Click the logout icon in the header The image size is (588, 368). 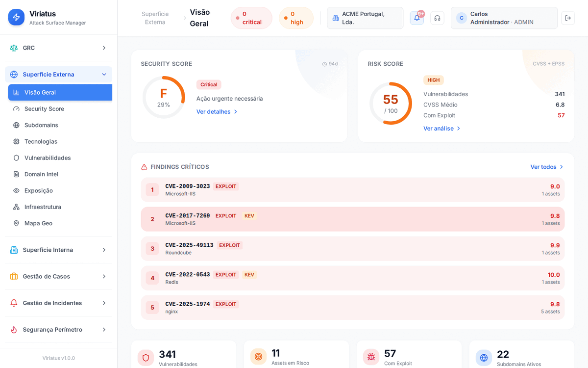coord(568,18)
